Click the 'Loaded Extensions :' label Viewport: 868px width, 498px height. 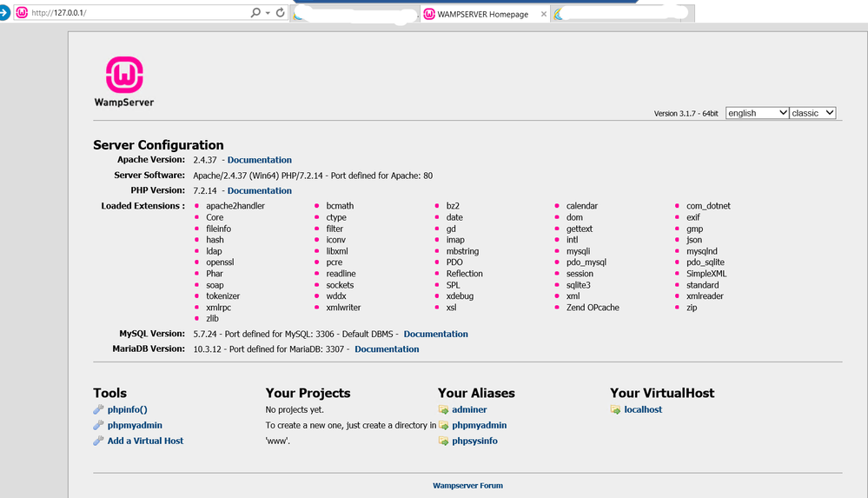click(x=142, y=205)
